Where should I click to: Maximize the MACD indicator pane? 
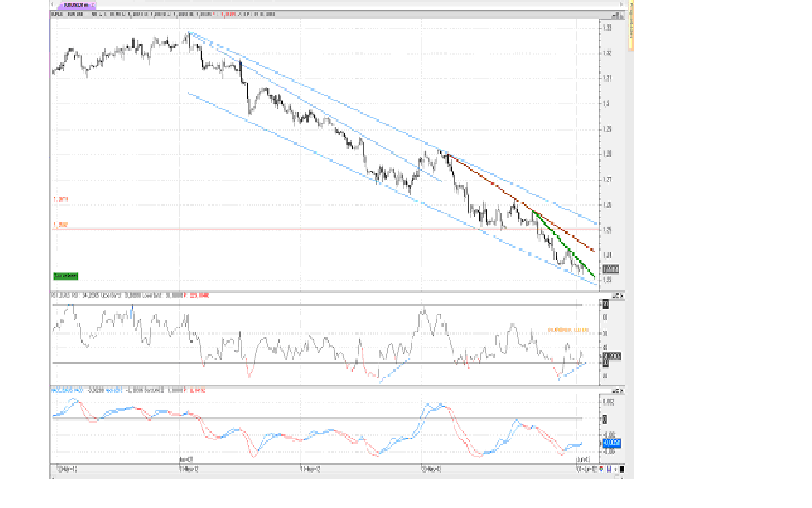[617, 392]
